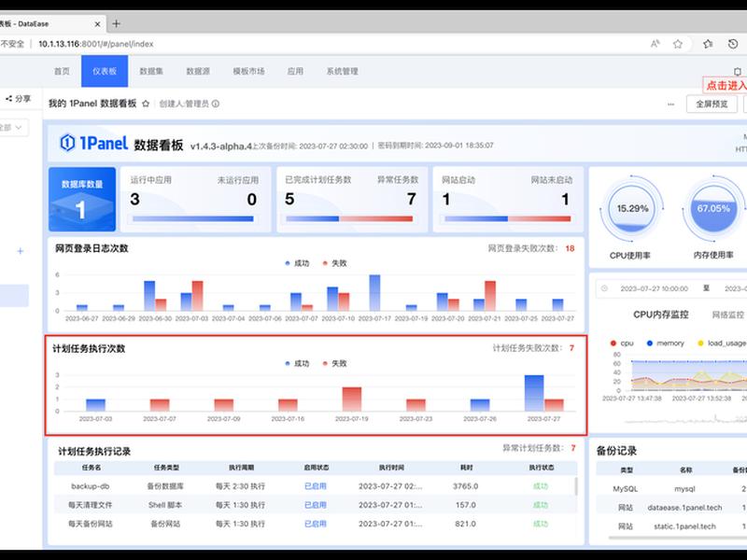Click 已启用 status for 每天清理文件 task
Screen dimensions: 747x560
[315, 505]
